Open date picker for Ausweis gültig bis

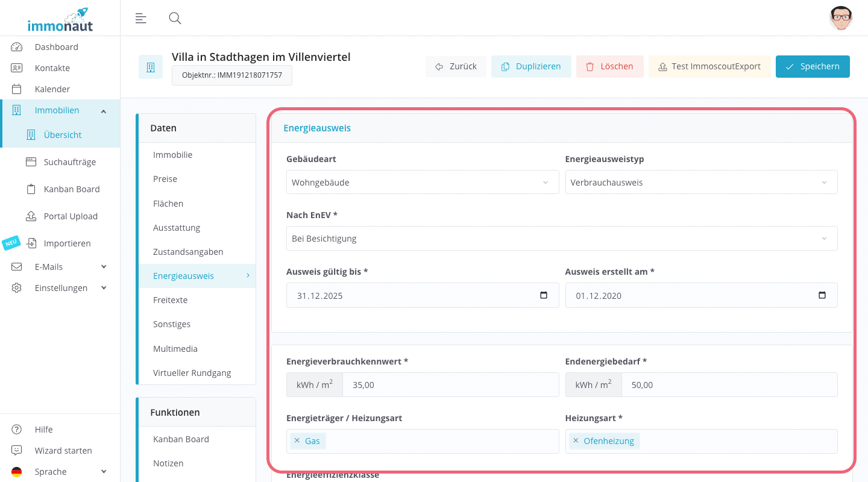point(544,295)
